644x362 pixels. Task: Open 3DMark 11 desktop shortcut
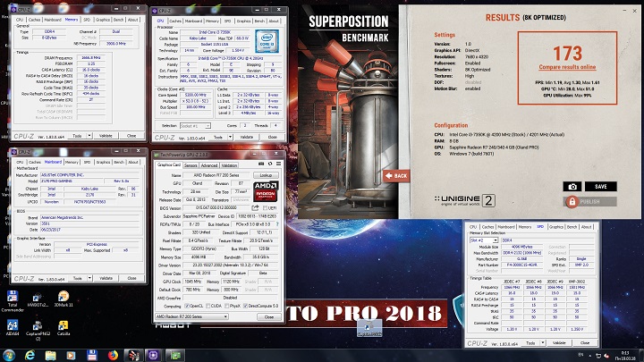tap(64, 299)
